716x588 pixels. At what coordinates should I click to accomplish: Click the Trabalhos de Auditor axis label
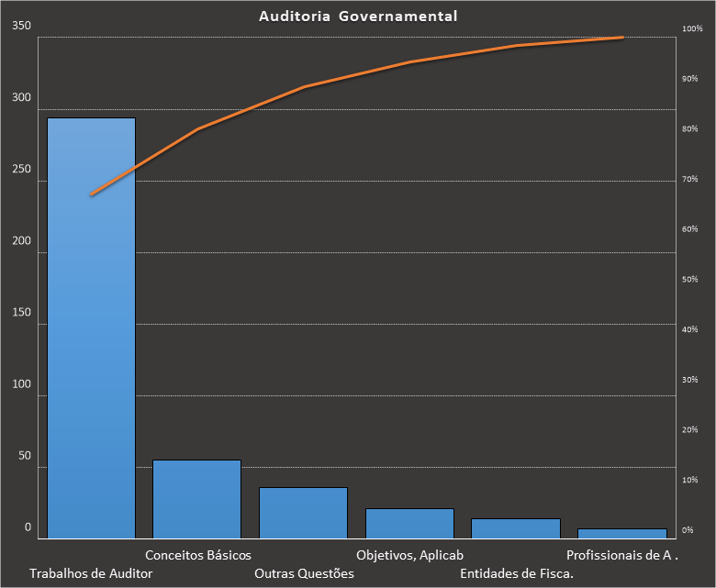[91, 573]
